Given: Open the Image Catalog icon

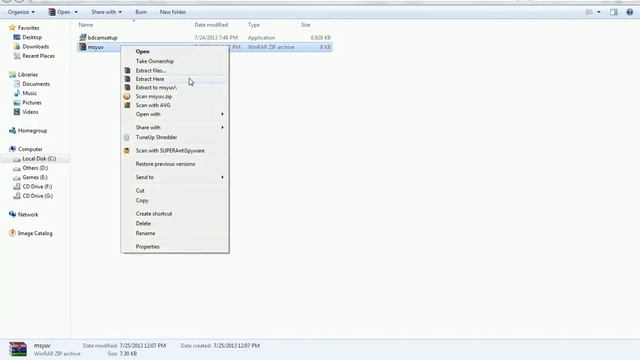Looking at the screenshot, I should [x=12, y=233].
